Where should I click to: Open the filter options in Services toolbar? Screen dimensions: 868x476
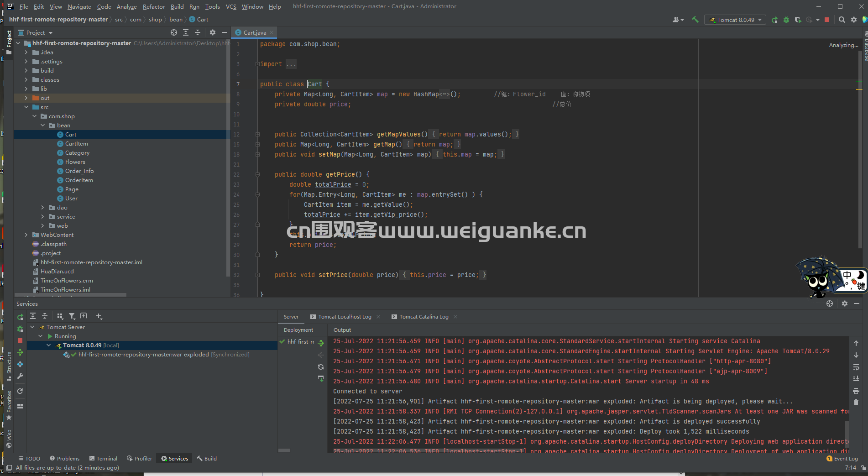(x=72, y=316)
